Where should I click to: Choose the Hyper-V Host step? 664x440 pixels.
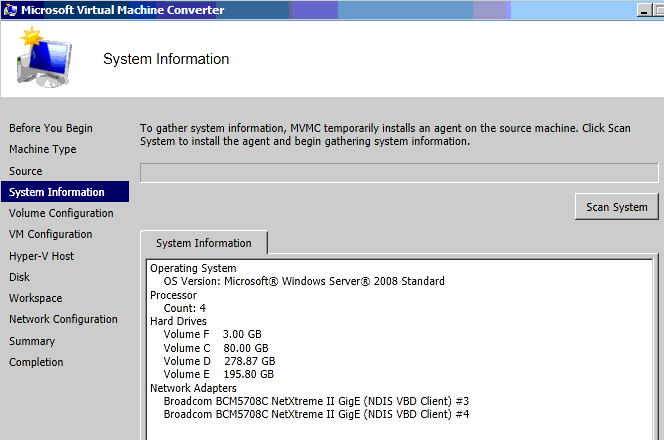click(42, 256)
